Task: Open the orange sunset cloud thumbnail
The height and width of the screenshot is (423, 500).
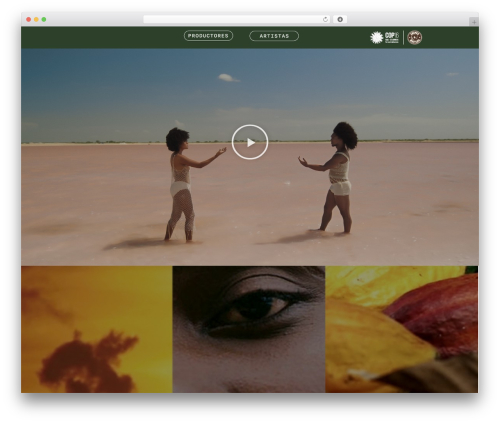Action: tap(97, 329)
